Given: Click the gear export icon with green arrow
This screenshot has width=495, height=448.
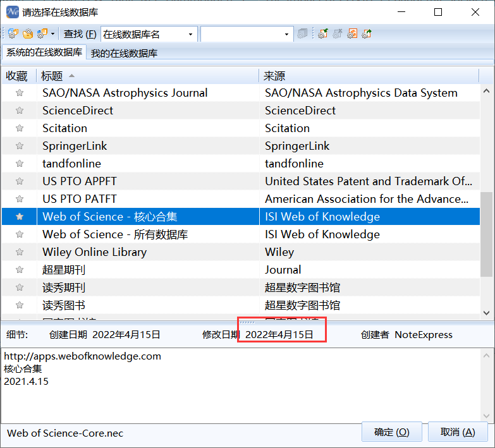Looking at the screenshot, I should click(367, 33).
